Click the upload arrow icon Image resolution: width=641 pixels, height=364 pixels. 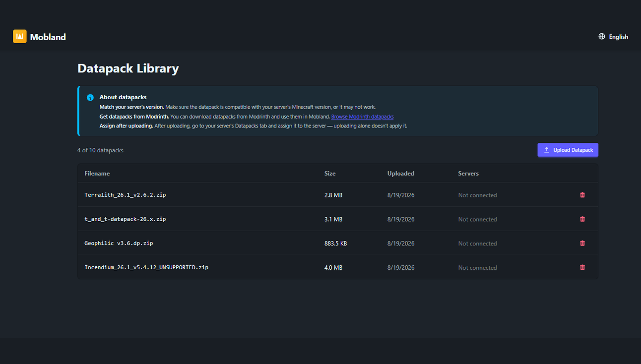click(547, 150)
